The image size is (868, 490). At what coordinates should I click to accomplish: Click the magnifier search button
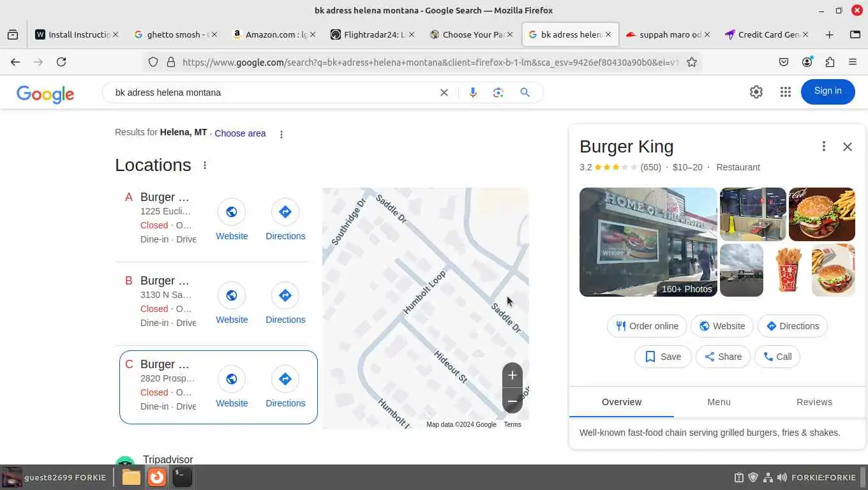pyautogui.click(x=525, y=93)
